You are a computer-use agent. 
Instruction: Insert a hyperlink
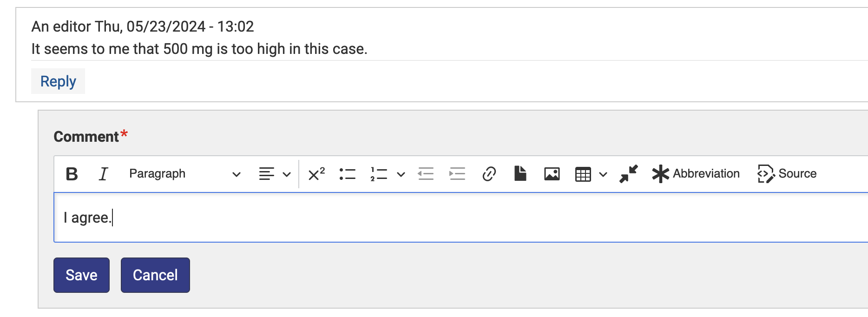pos(488,174)
